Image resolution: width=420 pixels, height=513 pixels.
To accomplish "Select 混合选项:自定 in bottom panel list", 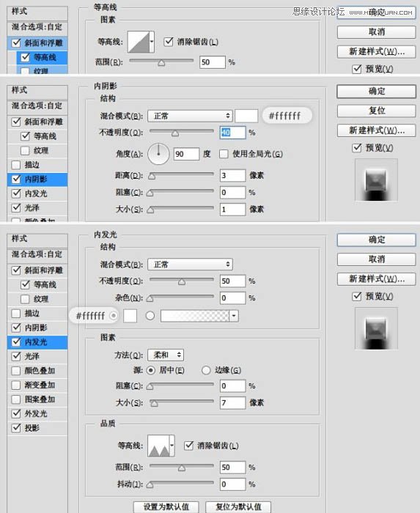I will 37,254.
